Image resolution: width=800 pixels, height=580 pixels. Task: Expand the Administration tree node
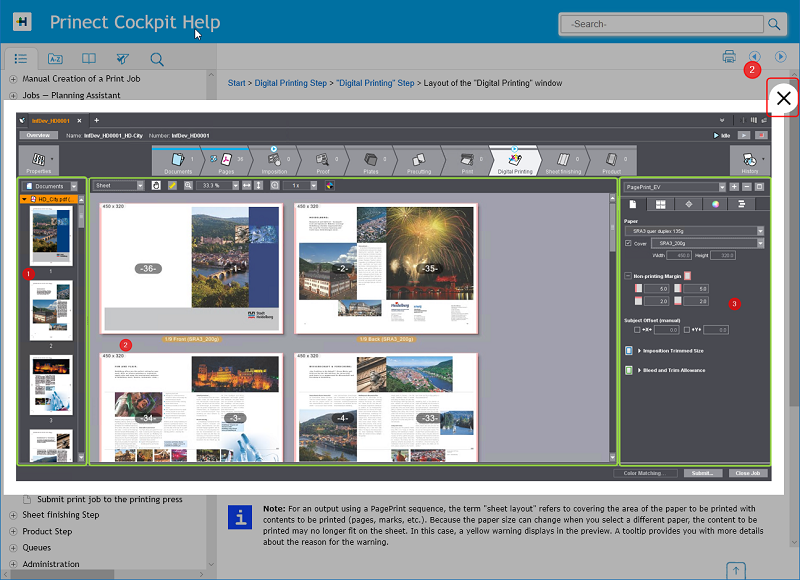click(x=13, y=564)
